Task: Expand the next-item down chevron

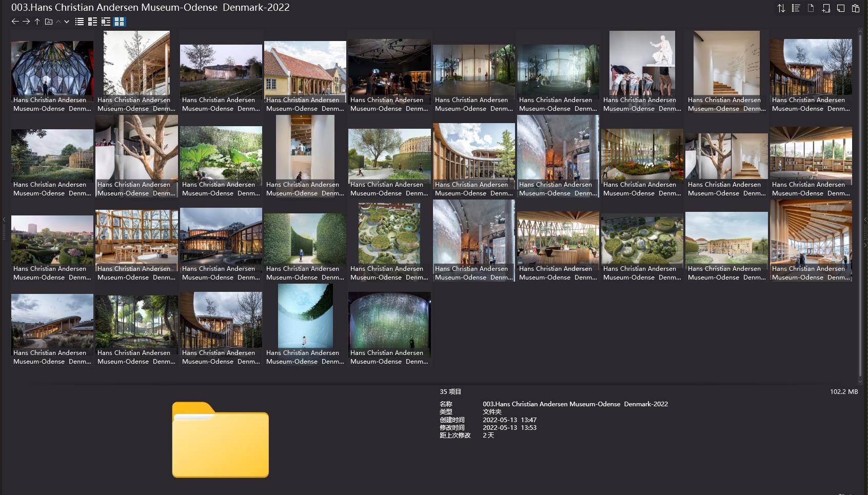Action: coord(67,22)
